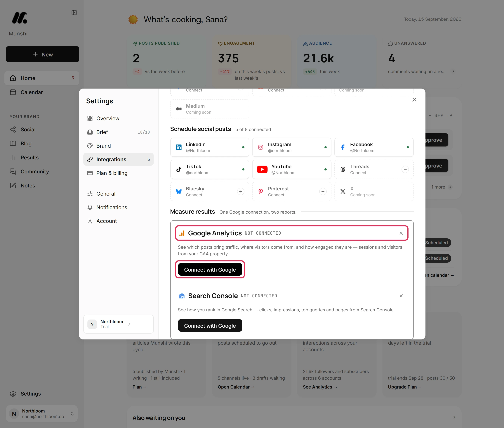Connect Google Analytics with Google
This screenshot has height=428, width=504.
pyautogui.click(x=210, y=270)
